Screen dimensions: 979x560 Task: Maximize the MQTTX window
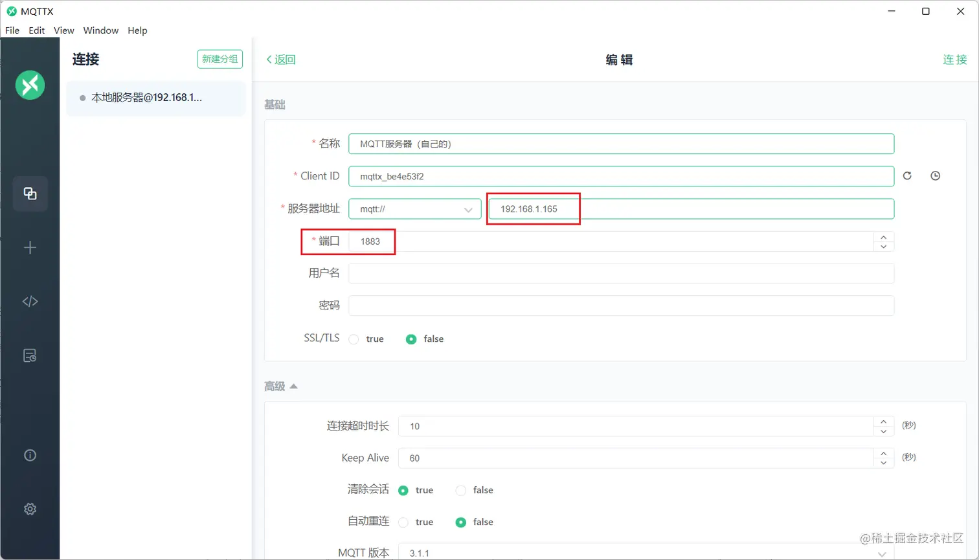[926, 11]
